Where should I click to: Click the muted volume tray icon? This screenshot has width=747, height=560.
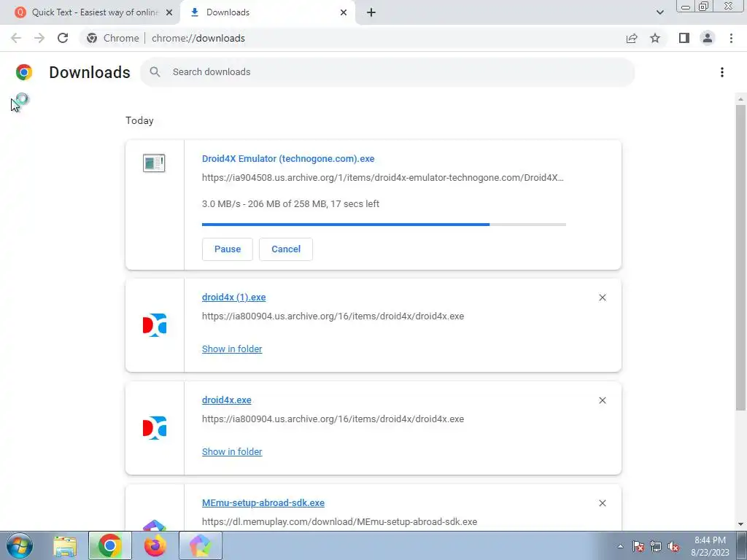click(673, 546)
